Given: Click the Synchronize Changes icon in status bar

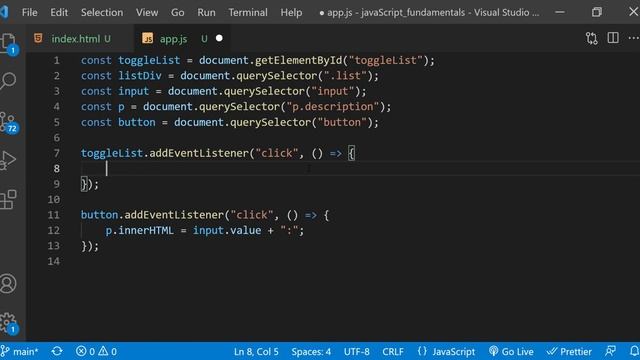Looking at the screenshot, I should pos(57,351).
